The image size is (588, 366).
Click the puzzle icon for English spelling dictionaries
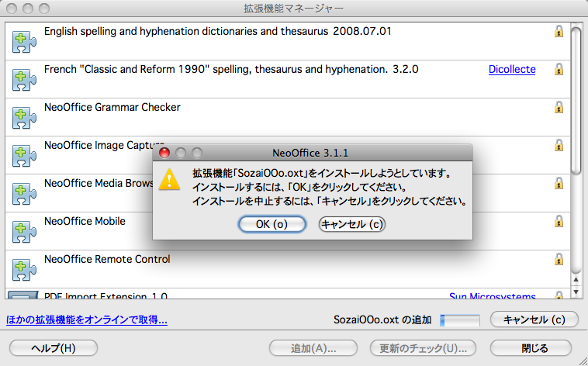pos(24,41)
